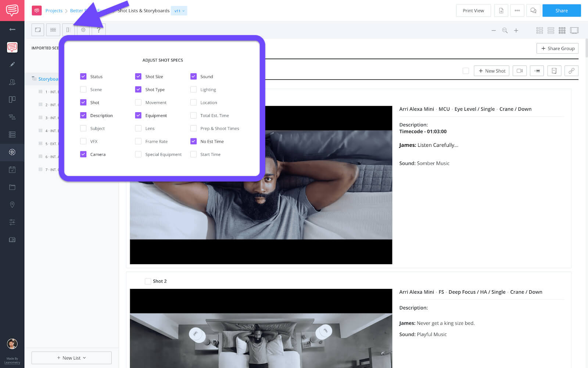
Task: Click the magnifier zoom icon
Action: [x=505, y=31]
